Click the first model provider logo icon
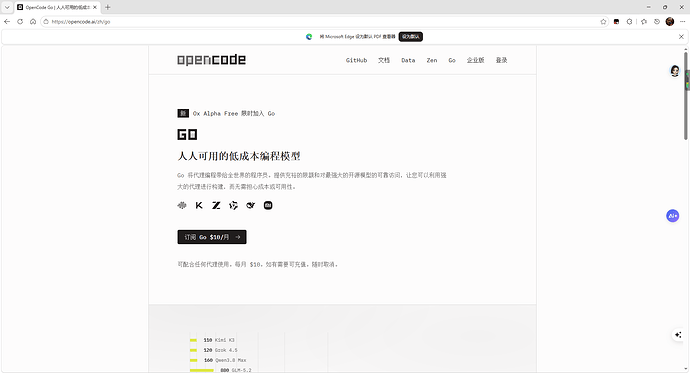 click(182, 205)
